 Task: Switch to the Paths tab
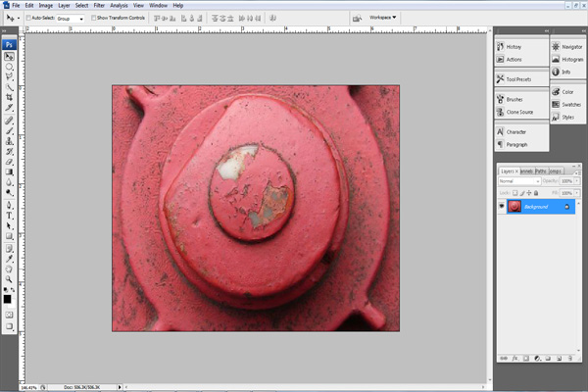(x=540, y=171)
